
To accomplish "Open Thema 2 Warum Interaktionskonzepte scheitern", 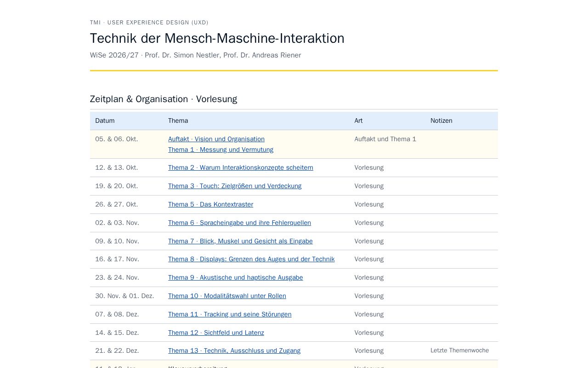I will point(241,167).
